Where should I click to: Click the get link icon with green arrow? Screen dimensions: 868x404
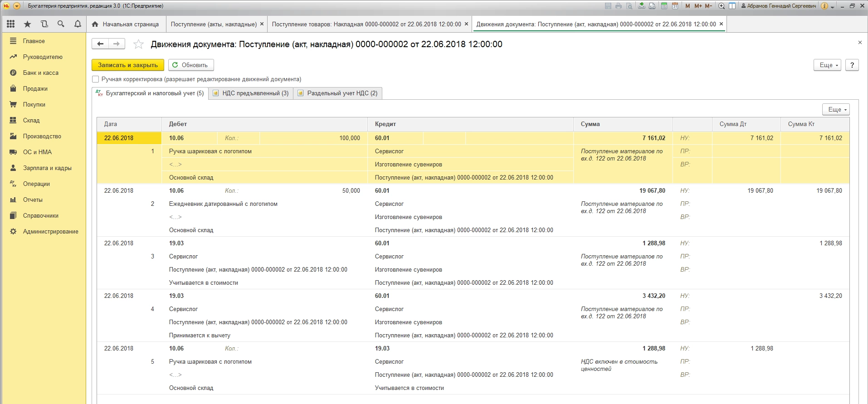(x=642, y=6)
